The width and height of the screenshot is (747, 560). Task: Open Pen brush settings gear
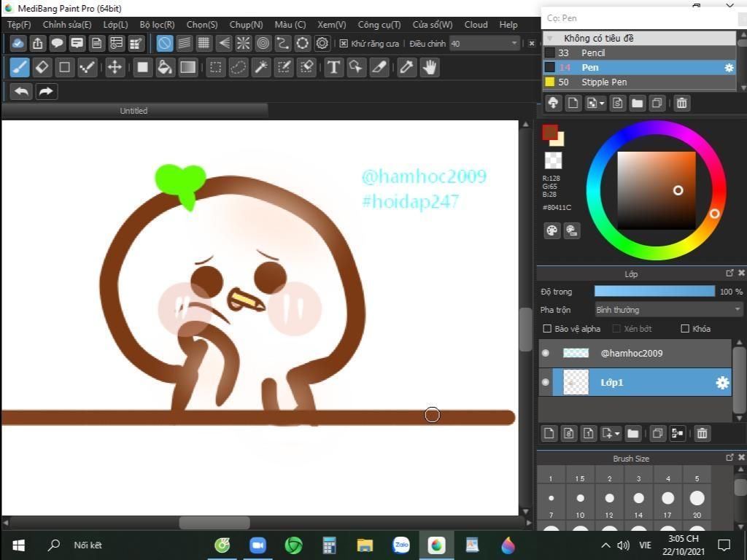[x=729, y=68]
